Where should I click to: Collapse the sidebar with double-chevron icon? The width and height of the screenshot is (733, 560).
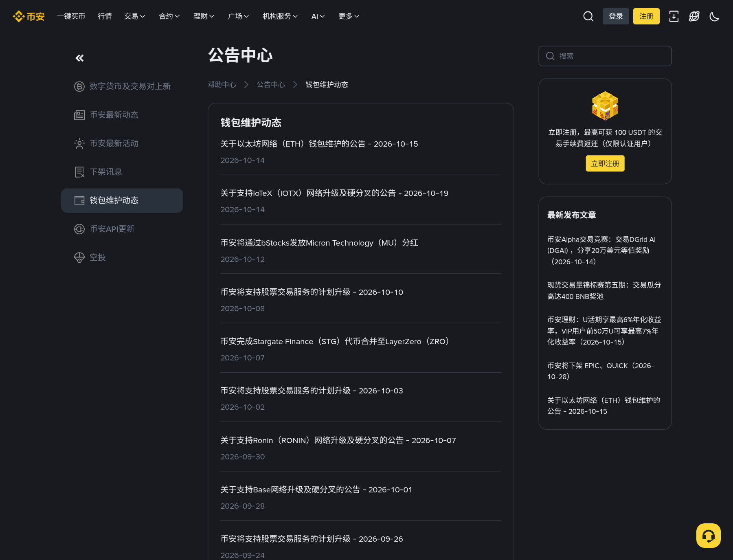tap(79, 58)
